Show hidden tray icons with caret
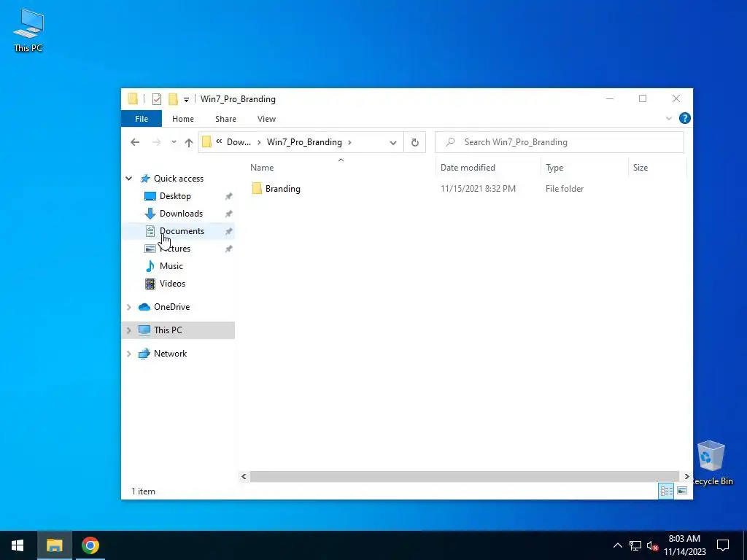 [x=617, y=545]
